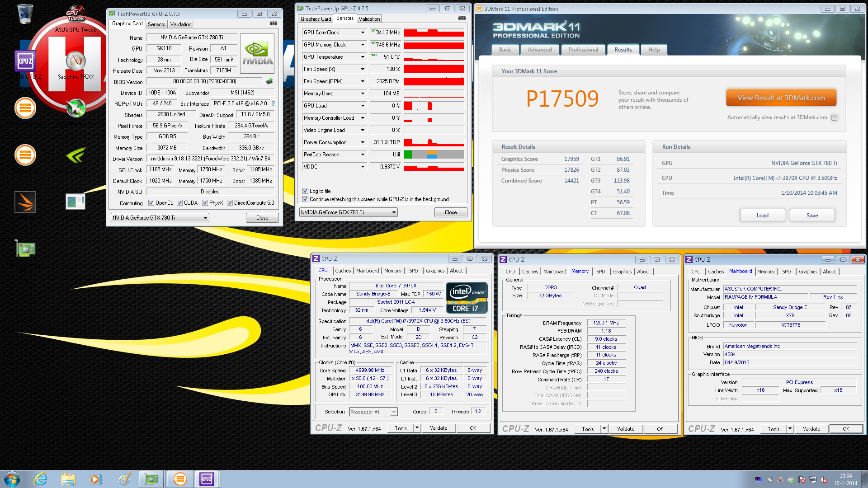Click the bus interface question mark icon
The height and width of the screenshot is (488, 868).
pos(273,103)
